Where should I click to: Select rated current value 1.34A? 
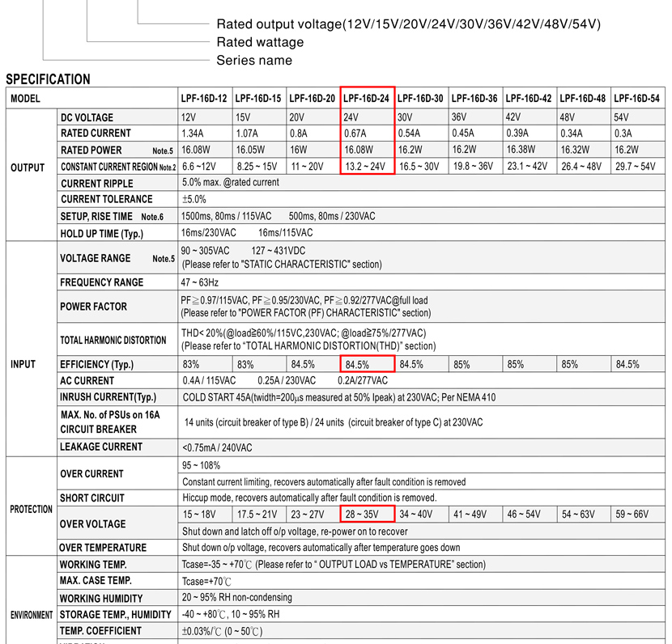coord(193,133)
